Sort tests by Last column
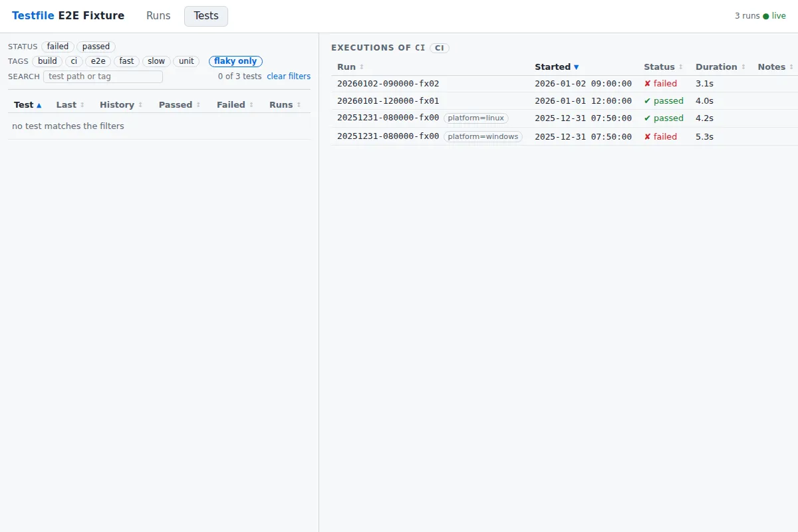Viewport: 798px width, 532px height. pyautogui.click(x=70, y=105)
